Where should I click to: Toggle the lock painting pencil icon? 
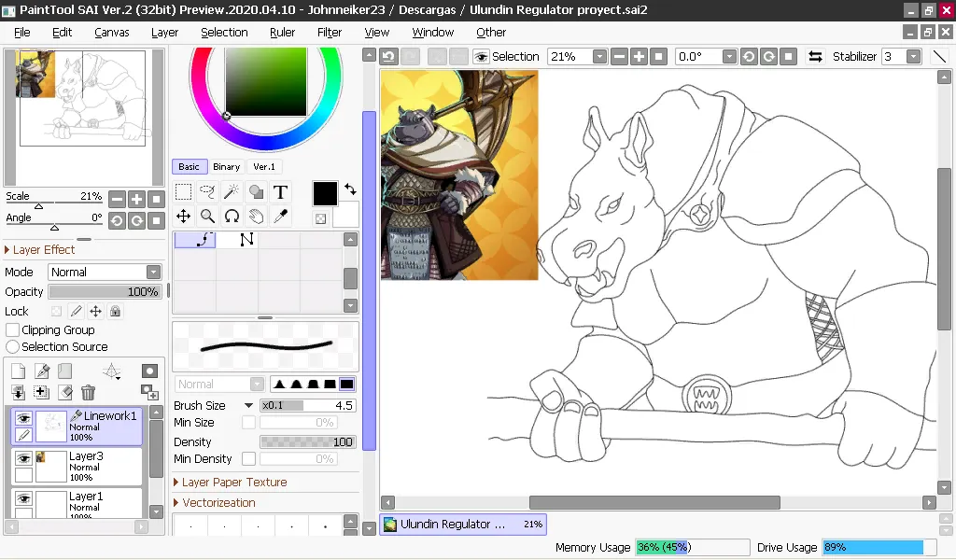(77, 312)
